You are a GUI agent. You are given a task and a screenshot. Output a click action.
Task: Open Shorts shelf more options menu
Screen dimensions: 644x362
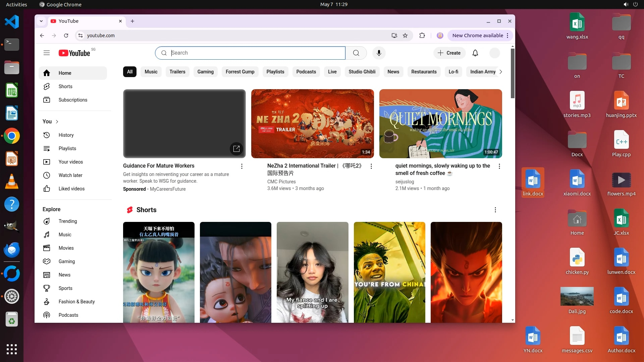[495, 210]
